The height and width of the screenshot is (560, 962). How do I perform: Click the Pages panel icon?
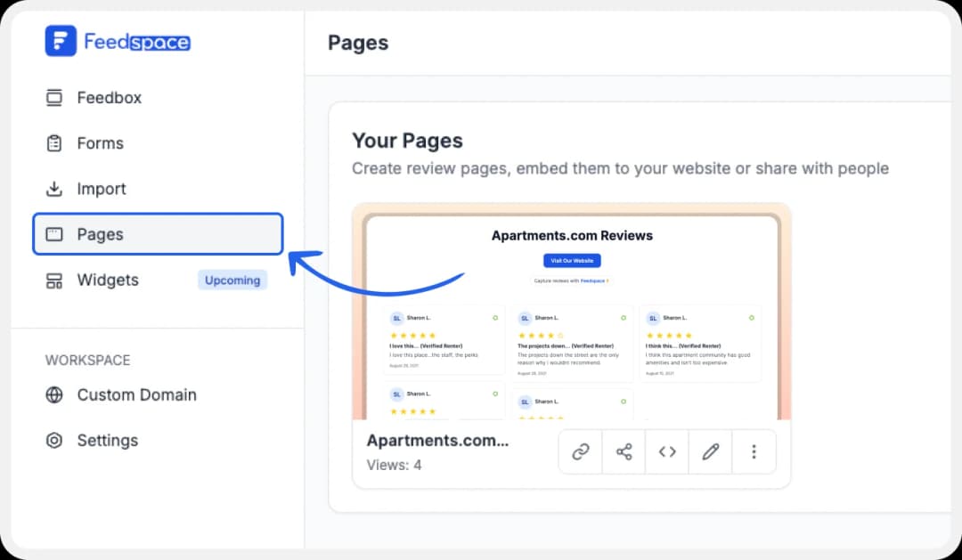pos(54,234)
